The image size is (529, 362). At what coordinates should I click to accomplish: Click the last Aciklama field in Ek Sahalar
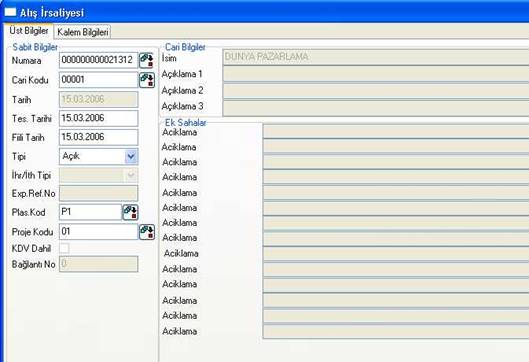point(396,331)
